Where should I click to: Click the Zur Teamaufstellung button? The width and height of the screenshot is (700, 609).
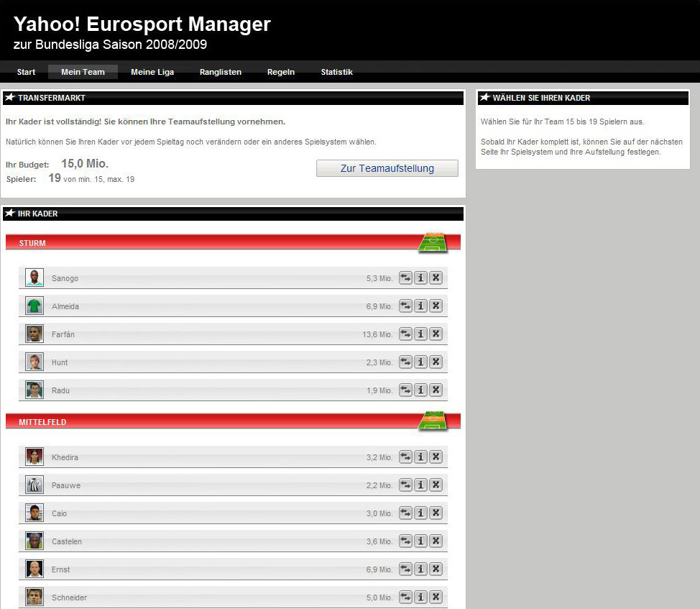click(387, 168)
